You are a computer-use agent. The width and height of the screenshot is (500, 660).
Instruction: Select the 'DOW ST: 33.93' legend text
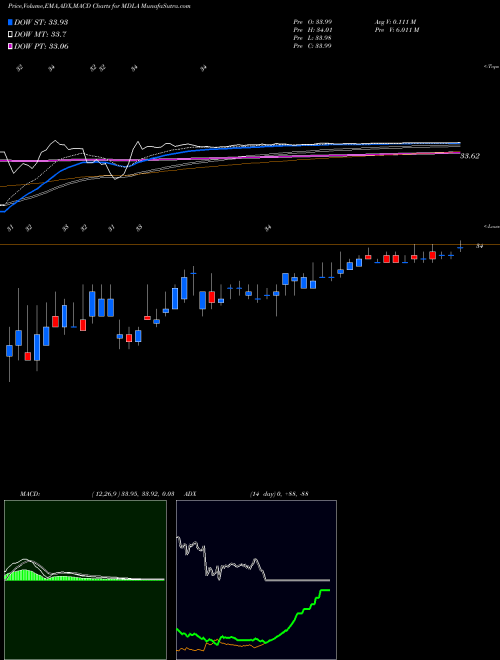coord(41,22)
